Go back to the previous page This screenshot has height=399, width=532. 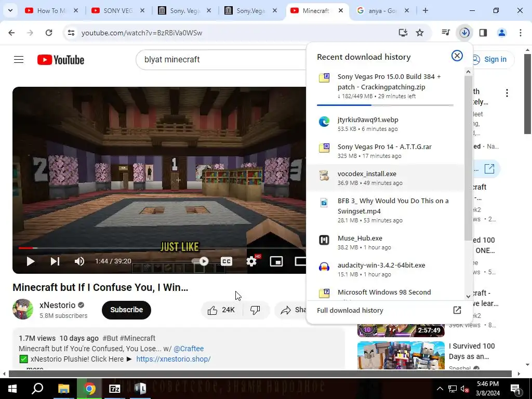pos(11,33)
